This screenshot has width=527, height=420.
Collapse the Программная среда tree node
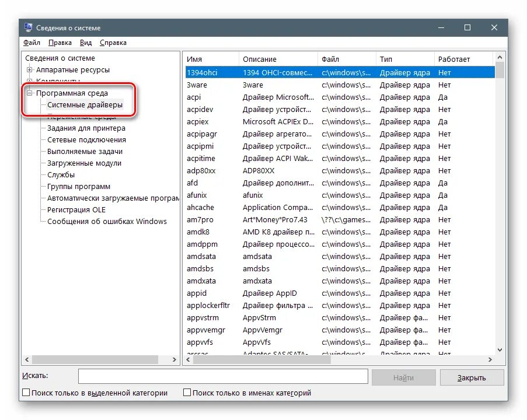(x=30, y=93)
